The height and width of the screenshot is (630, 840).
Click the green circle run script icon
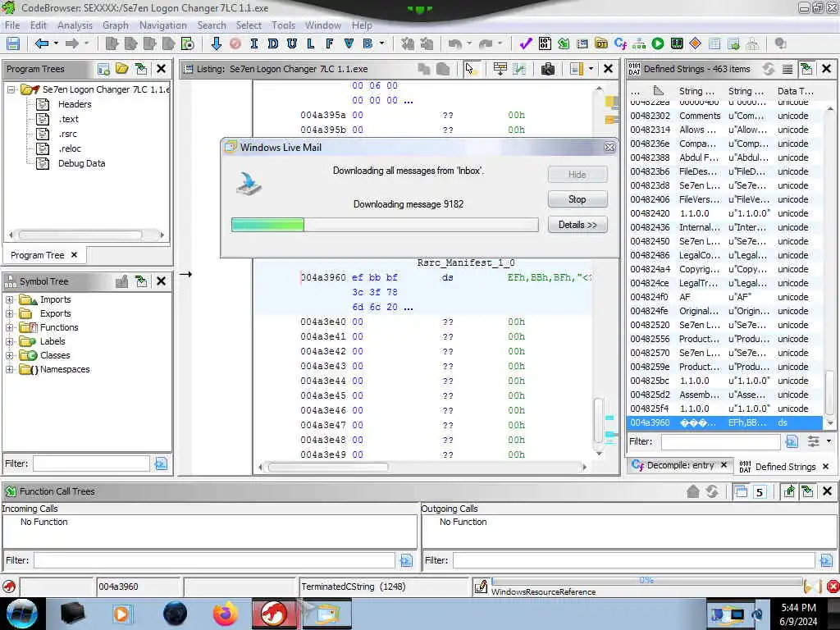point(658,44)
